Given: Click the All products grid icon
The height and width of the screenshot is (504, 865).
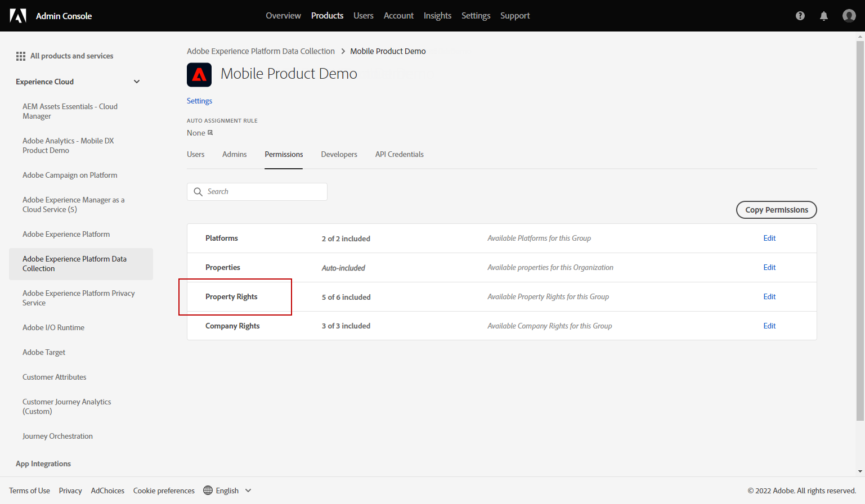Looking at the screenshot, I should [21, 56].
